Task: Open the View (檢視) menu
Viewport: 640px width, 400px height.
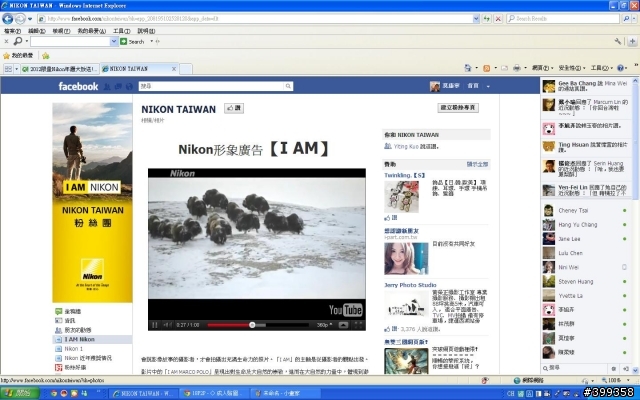Action: tap(61, 31)
